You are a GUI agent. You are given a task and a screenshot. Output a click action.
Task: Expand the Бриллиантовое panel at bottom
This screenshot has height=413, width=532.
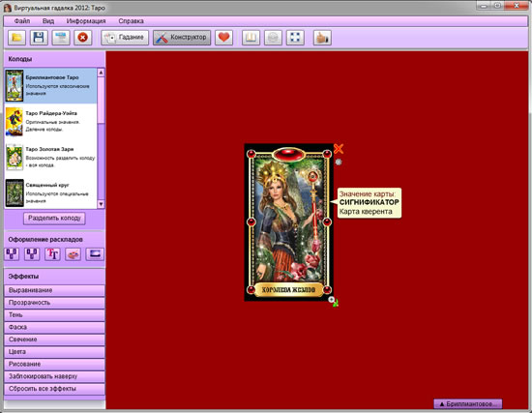tap(468, 404)
